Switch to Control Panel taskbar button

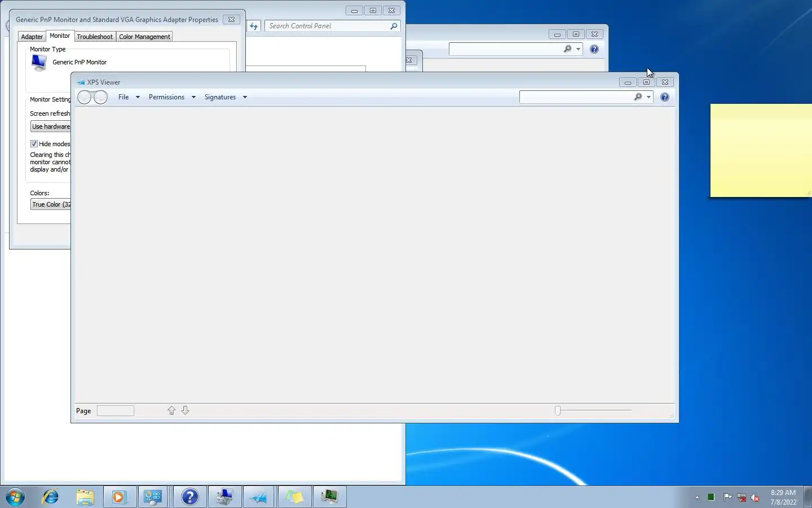click(x=153, y=497)
